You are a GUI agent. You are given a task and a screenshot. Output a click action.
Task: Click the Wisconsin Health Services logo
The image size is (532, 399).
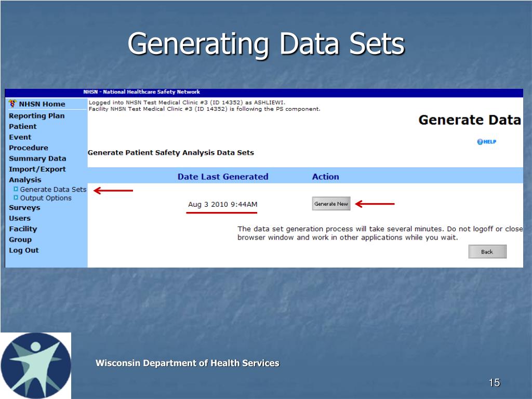(x=36, y=366)
